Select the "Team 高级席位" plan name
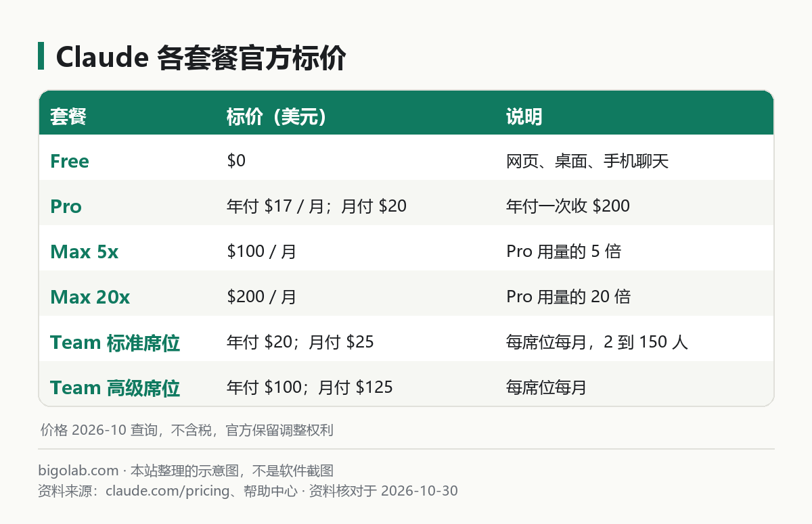 pos(115,388)
